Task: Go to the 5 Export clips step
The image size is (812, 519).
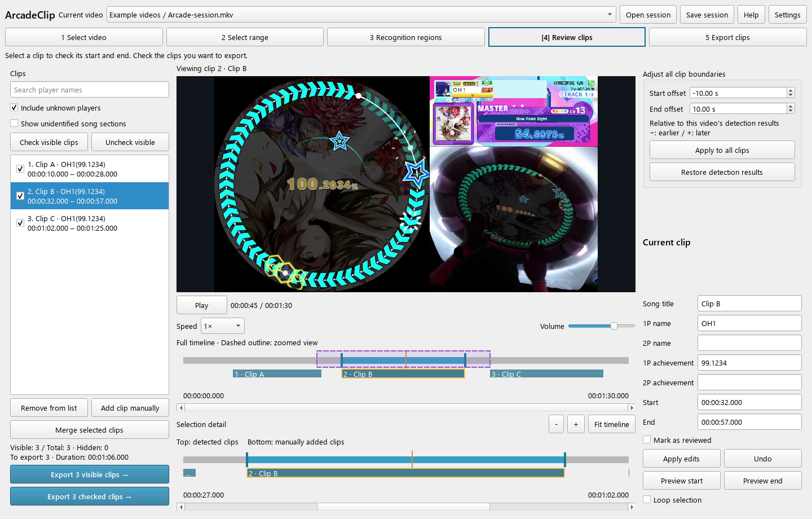Action: pos(728,37)
